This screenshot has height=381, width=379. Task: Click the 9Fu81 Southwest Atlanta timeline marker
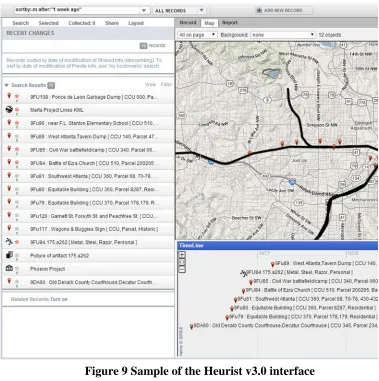[x=235, y=300]
